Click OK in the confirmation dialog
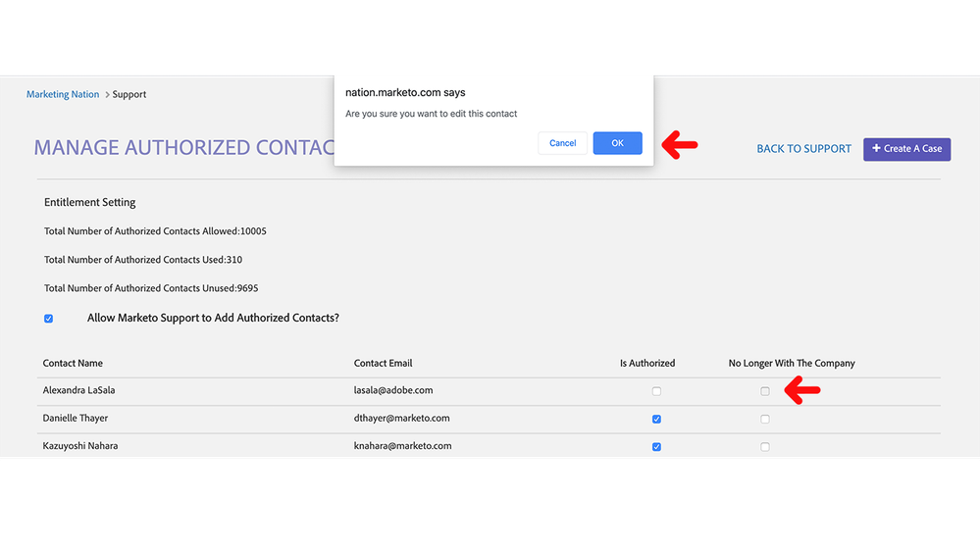 coord(617,143)
